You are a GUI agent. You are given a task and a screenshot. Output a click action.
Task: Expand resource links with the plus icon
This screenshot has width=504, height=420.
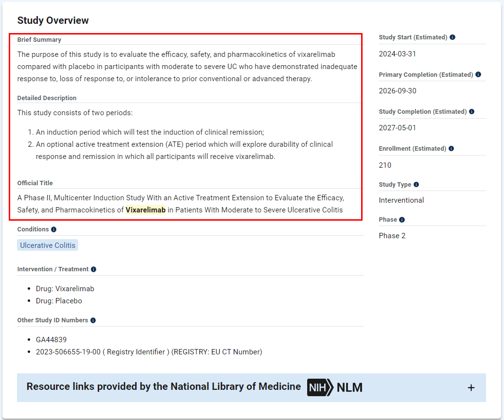[x=470, y=387]
